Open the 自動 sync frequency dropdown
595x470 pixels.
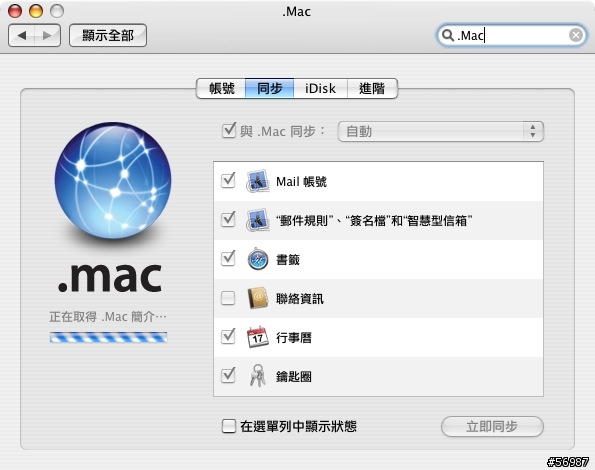coord(441,132)
